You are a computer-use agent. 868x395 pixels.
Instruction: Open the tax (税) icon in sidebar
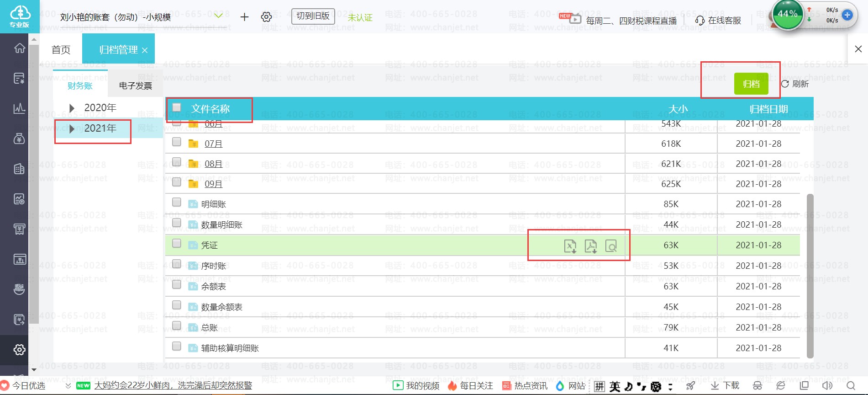tap(19, 289)
